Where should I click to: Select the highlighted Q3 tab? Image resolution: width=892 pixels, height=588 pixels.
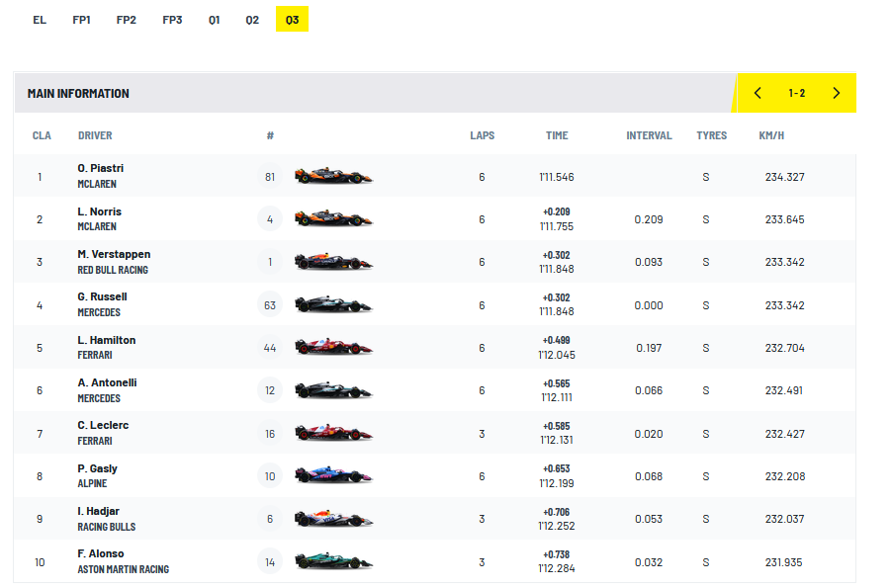(x=292, y=20)
